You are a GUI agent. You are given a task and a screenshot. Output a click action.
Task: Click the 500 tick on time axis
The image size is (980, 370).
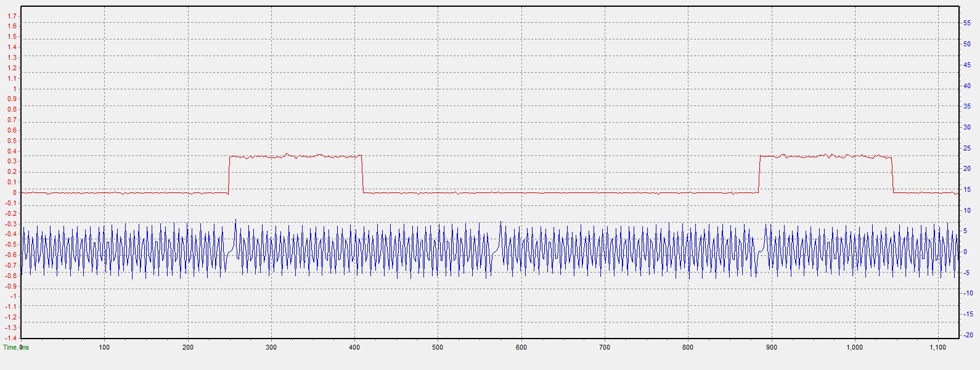[x=438, y=348]
